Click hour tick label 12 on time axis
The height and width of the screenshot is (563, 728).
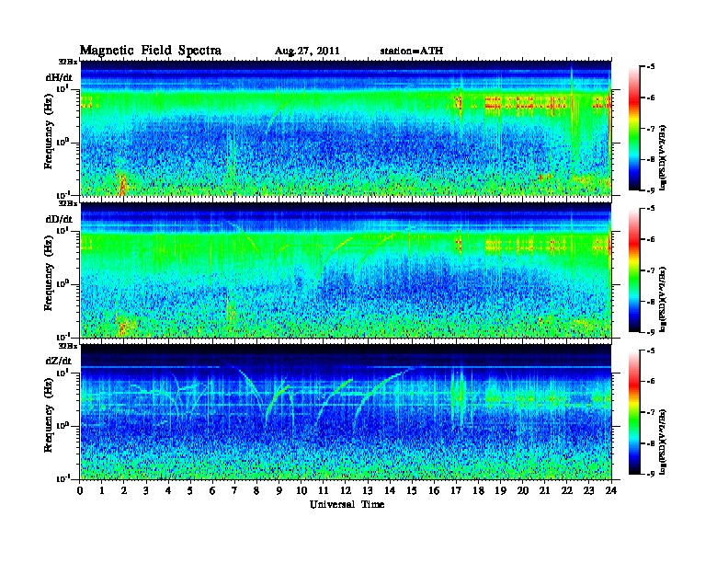[x=346, y=490]
